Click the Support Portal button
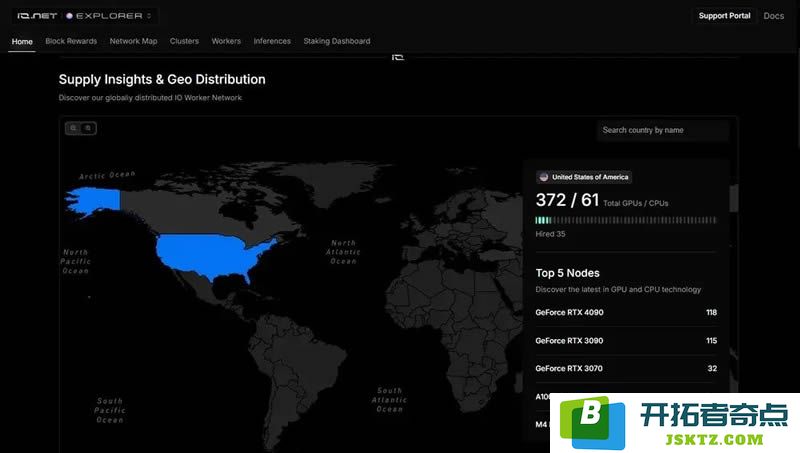Screen dimensions: 800x453 point(724,16)
